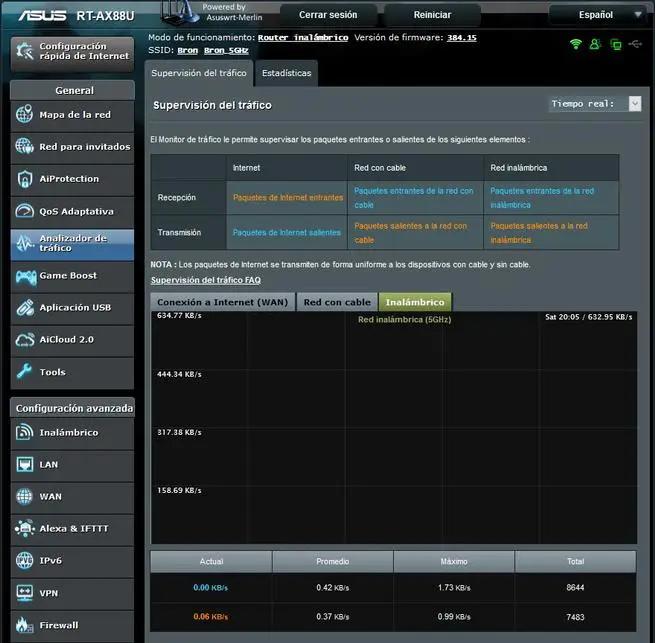Click the QoS Adaptativa gauge icon
655x643 pixels.
[24, 211]
